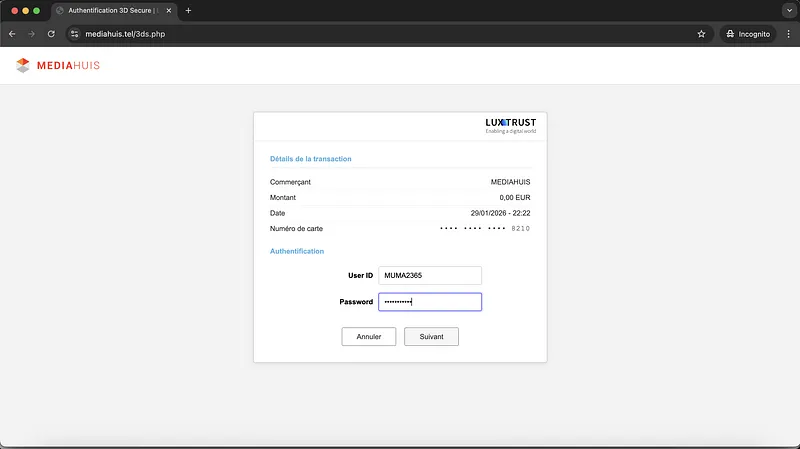Open the Chrome three-dot menu

[788, 34]
